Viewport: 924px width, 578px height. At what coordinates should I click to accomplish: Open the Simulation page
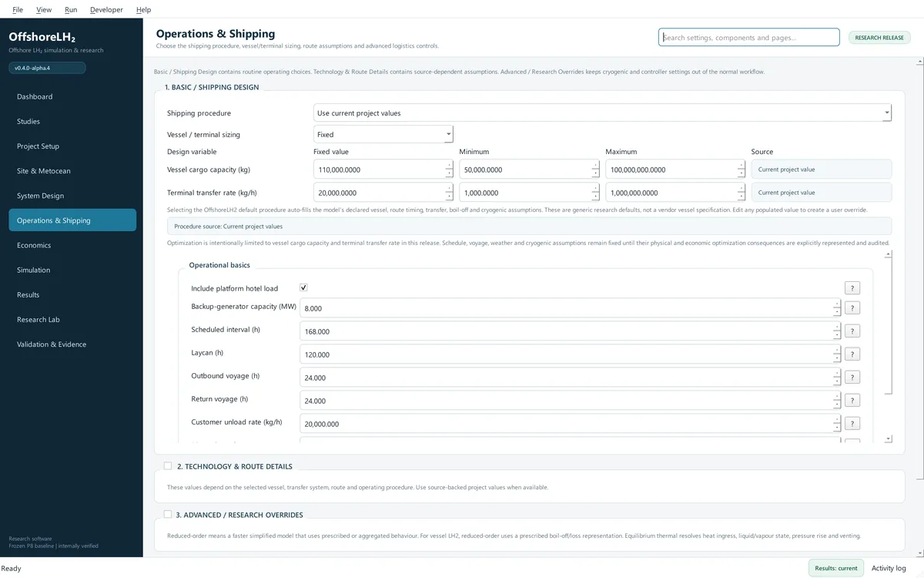pos(72,270)
